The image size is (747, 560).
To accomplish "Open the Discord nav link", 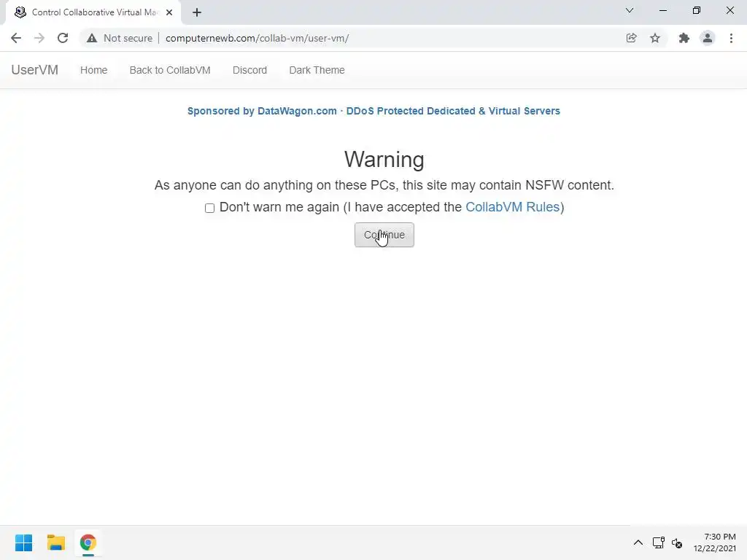I will [x=249, y=70].
